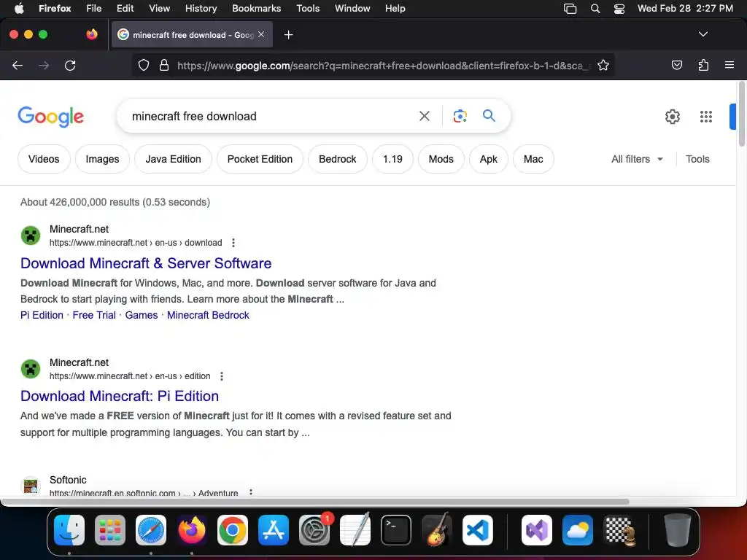Viewport: 747px width, 560px height.
Task: Open Visual Studio Code from the Dock
Action: (477, 530)
